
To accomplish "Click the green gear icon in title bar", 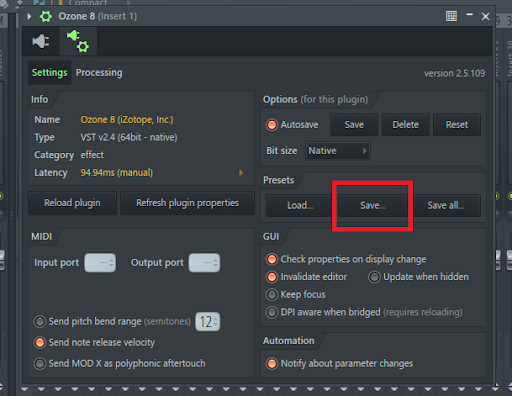I will [46, 16].
